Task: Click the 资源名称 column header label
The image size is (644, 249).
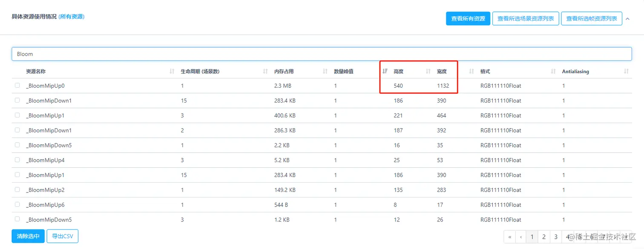Action: click(x=36, y=72)
